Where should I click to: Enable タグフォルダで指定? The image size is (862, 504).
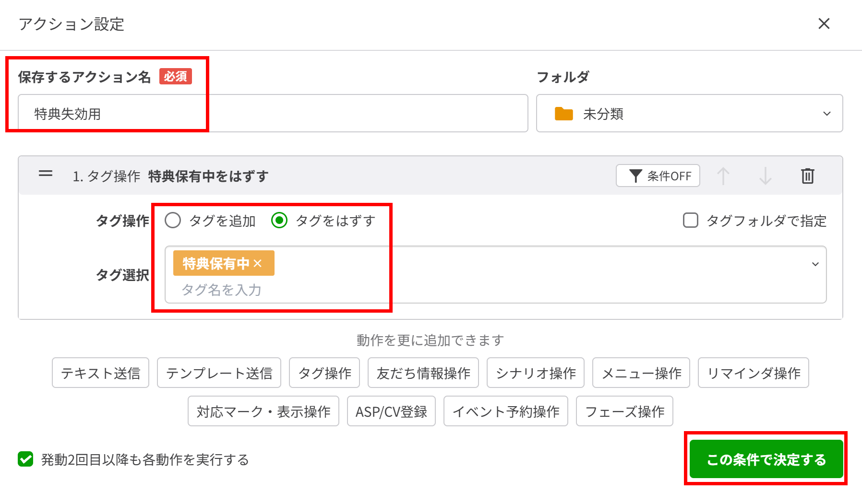690,221
